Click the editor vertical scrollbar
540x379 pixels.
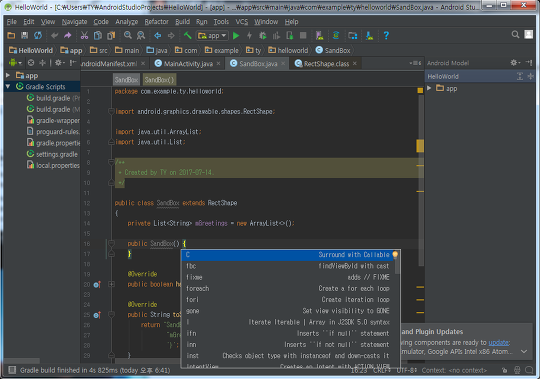coord(420,179)
